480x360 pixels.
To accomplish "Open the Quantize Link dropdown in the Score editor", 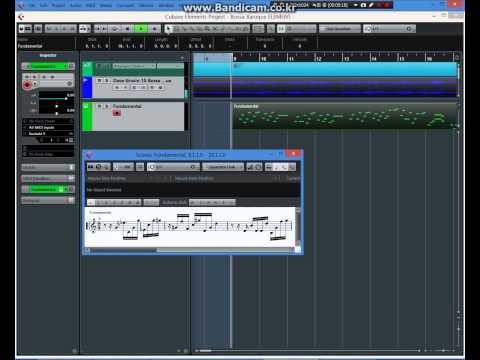I will (x=223, y=167).
